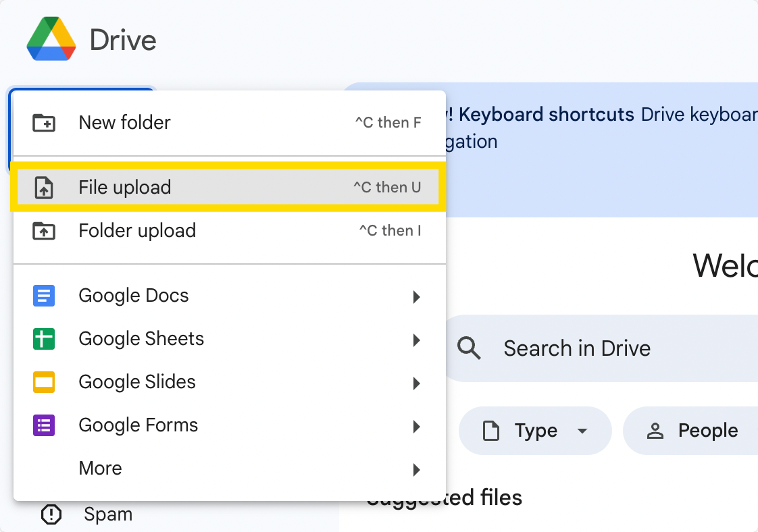Click the Keyboard shortcuts banner text
The width and height of the screenshot is (758, 532).
pos(547,115)
